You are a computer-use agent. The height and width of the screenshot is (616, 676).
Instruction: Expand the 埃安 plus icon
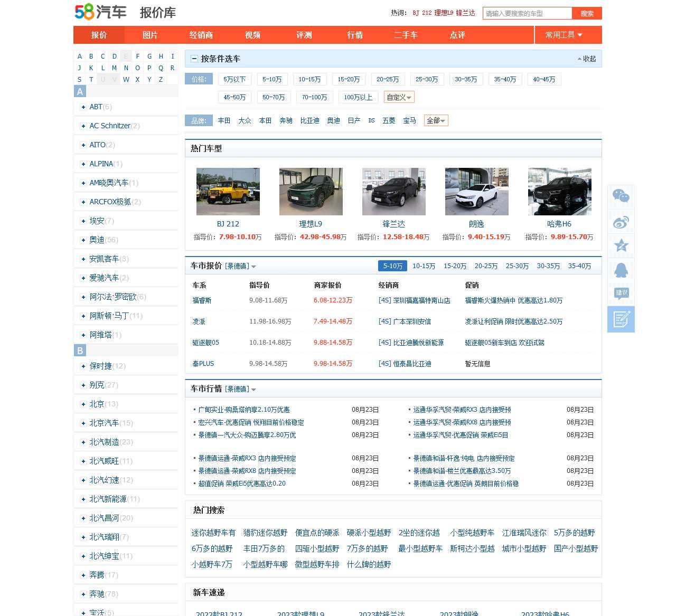[83, 221]
